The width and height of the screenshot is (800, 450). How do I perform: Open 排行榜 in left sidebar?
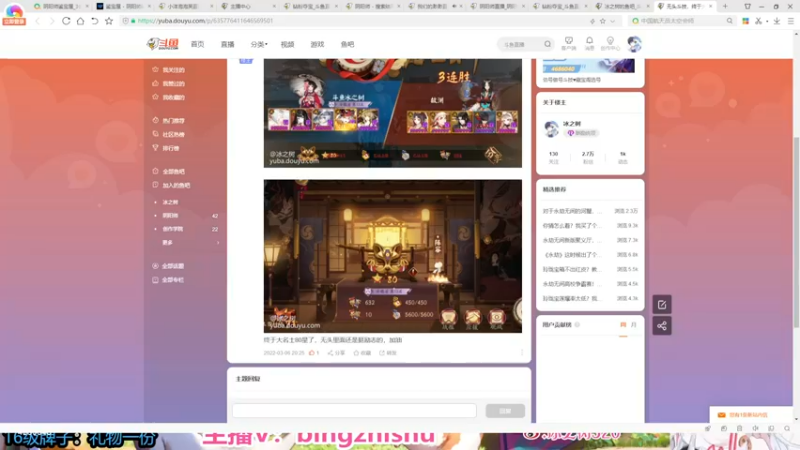point(170,148)
